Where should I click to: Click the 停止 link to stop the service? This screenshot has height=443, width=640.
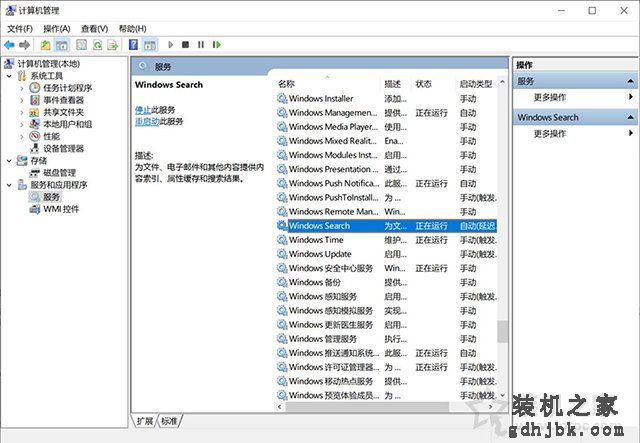point(143,109)
